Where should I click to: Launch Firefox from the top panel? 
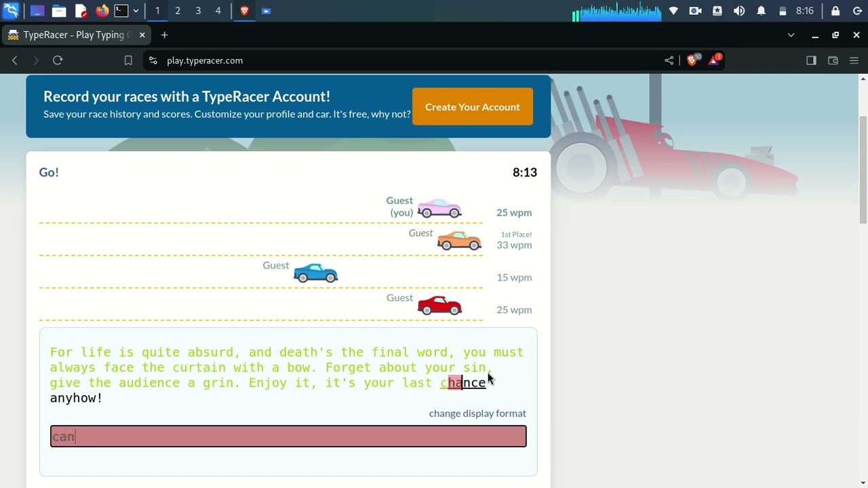tap(102, 11)
